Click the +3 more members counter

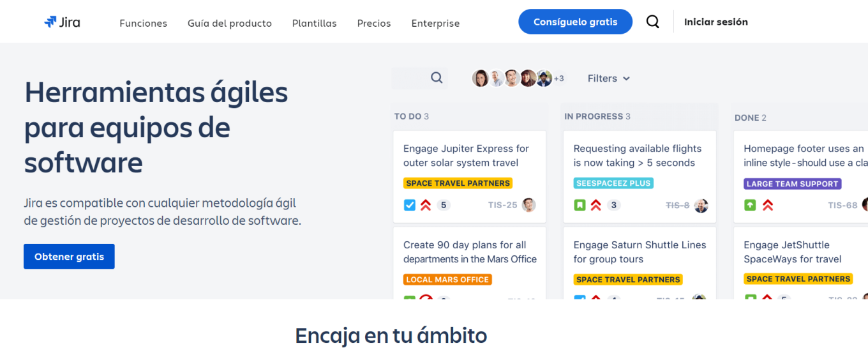(559, 79)
